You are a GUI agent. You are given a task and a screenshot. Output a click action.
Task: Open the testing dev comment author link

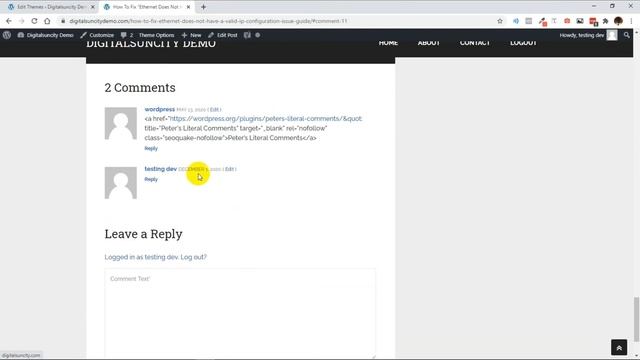[x=160, y=169]
